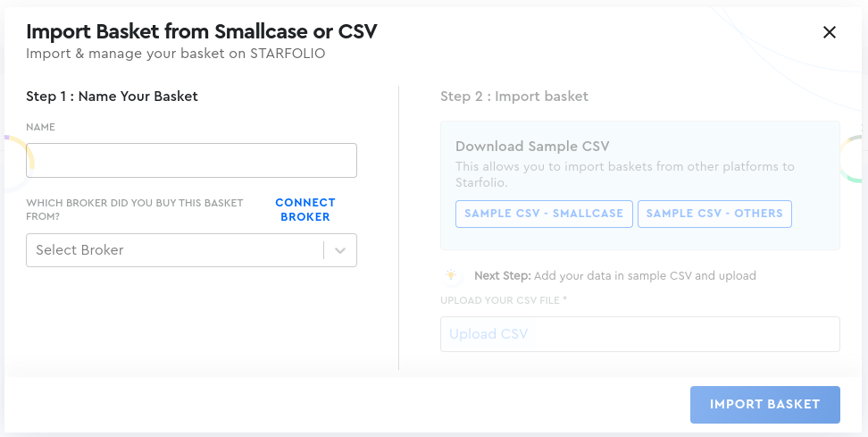Download the Sample CSV - Others file
Viewport: 868px width, 437px height.
(714, 214)
